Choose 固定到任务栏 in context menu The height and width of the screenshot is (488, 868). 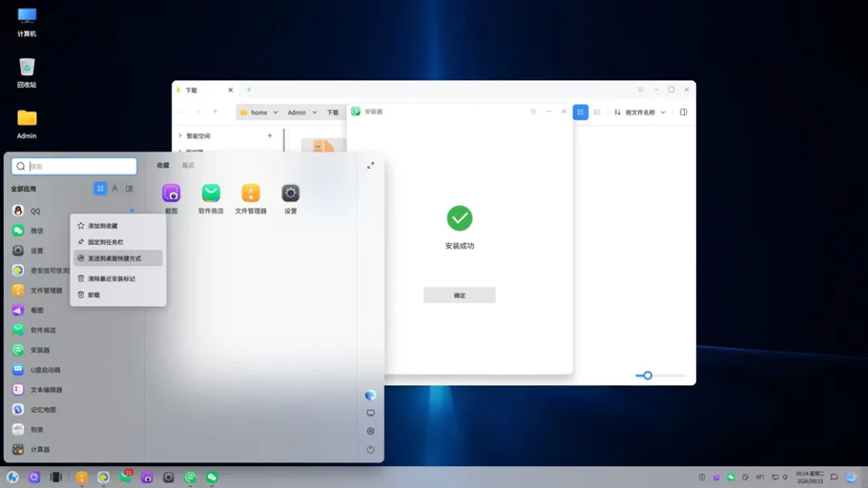click(118, 242)
